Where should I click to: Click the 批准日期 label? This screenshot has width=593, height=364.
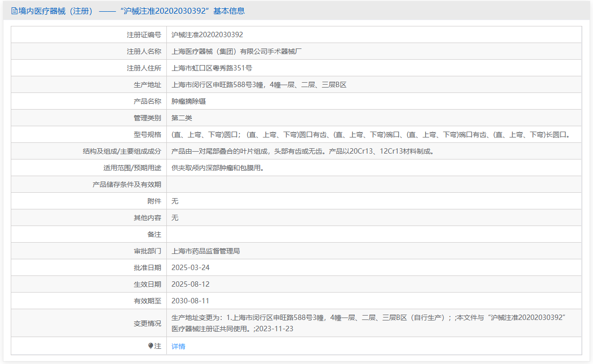pyautogui.click(x=147, y=268)
